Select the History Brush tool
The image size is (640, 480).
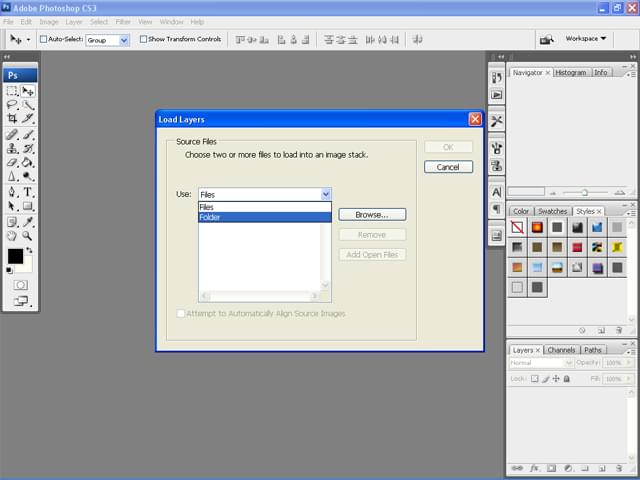pyautogui.click(x=28, y=148)
